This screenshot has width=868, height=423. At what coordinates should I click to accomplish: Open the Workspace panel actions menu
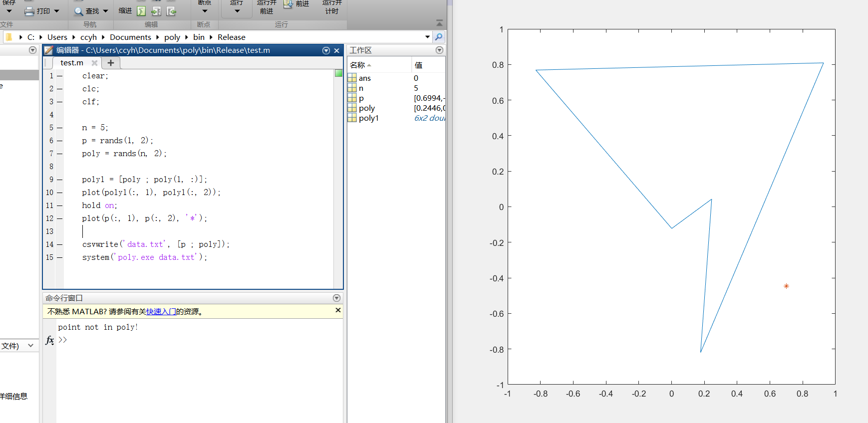[439, 50]
